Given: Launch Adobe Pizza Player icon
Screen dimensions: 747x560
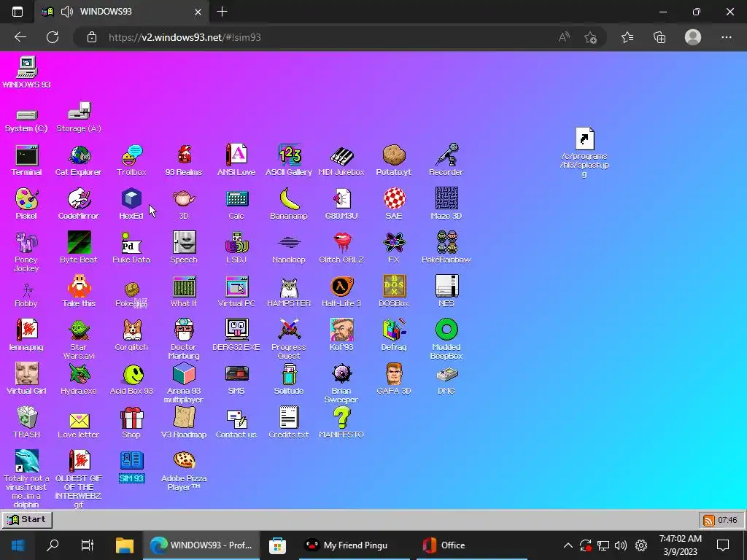Looking at the screenshot, I should click(x=184, y=470).
